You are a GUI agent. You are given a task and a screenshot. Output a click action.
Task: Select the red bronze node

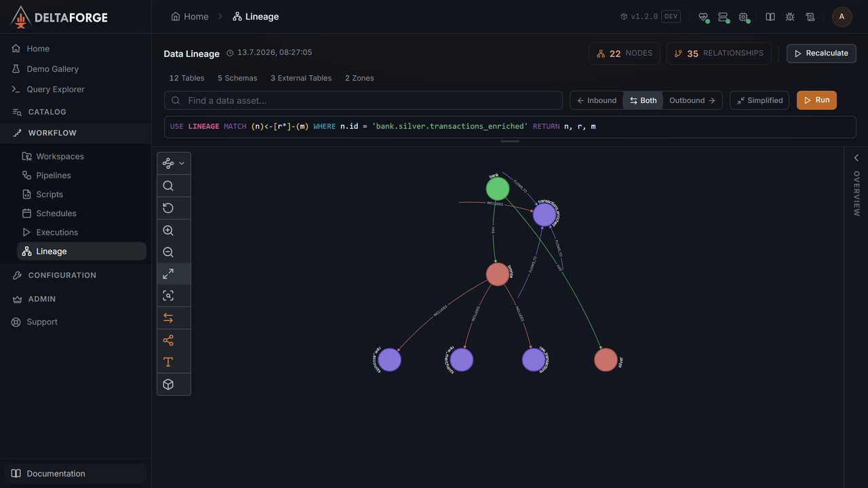pyautogui.click(x=498, y=274)
